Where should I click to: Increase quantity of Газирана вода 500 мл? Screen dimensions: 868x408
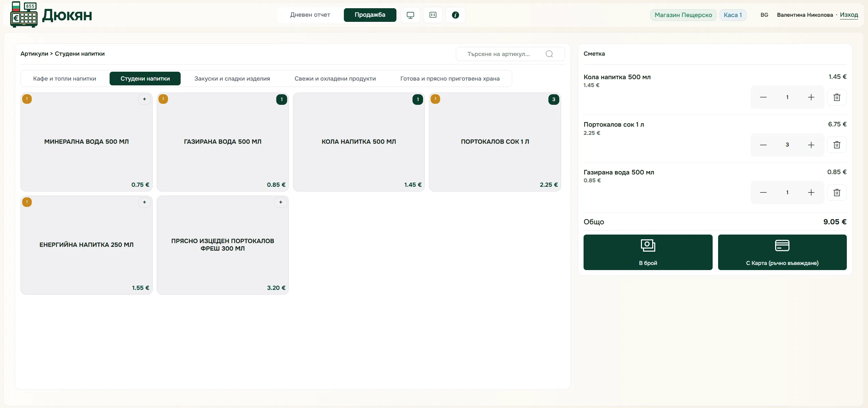[x=811, y=193]
